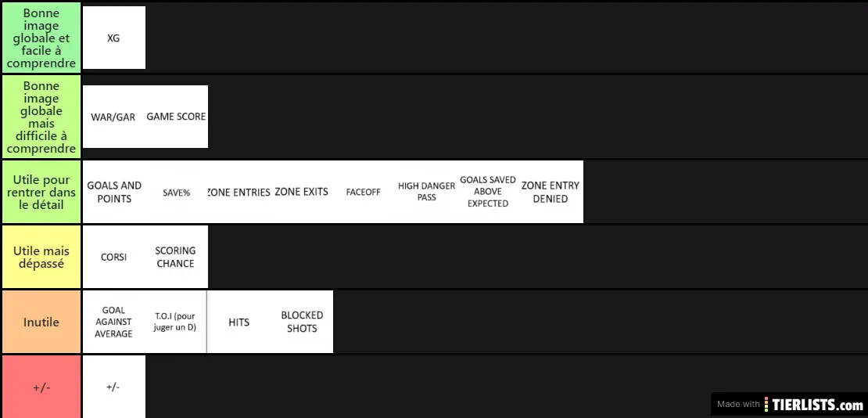Viewport: 868px width, 418px height.
Task: Click the ZONE ENTRIES tile
Action: point(239,192)
